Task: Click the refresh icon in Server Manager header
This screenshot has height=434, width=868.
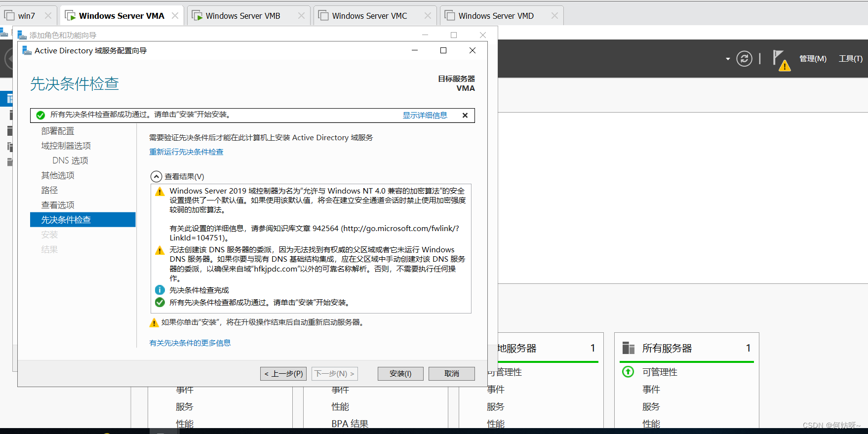Action: click(x=744, y=59)
